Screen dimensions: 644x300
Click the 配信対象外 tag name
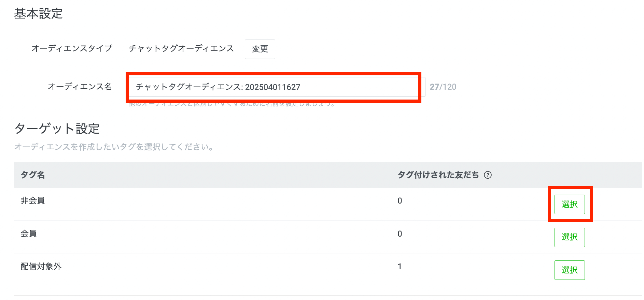pyautogui.click(x=41, y=267)
